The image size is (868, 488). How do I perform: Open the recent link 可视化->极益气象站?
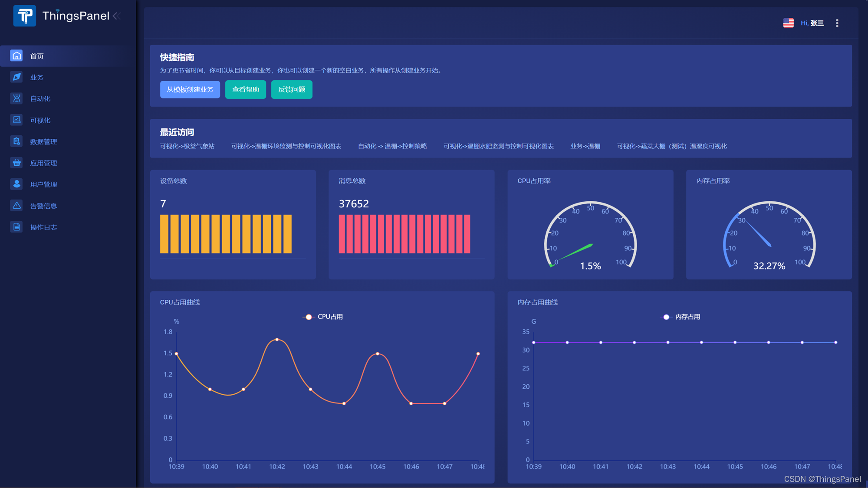[187, 146]
